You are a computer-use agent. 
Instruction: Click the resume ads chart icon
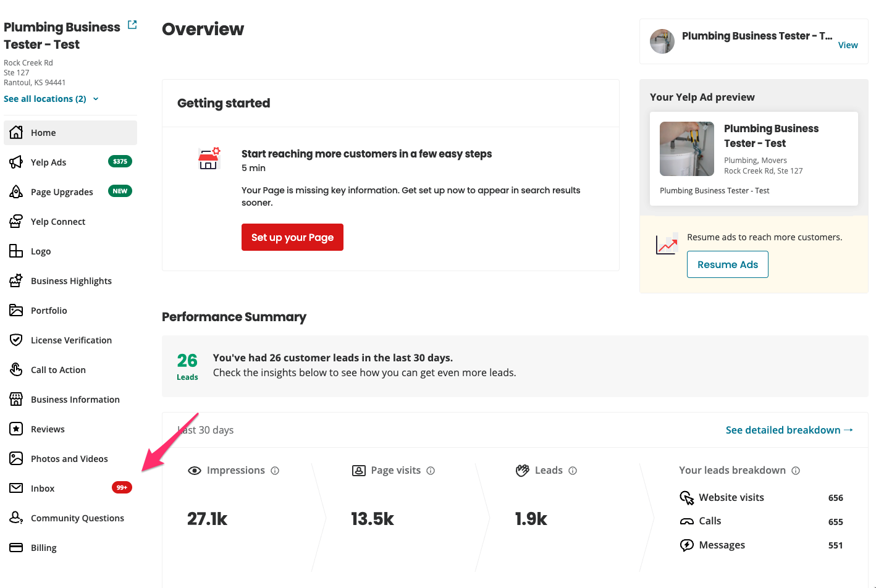pyautogui.click(x=667, y=244)
